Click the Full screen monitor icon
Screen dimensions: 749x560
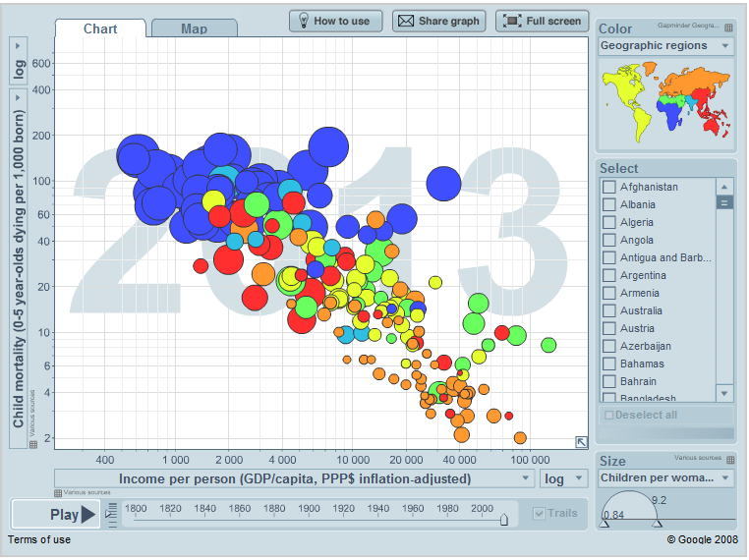click(x=510, y=21)
